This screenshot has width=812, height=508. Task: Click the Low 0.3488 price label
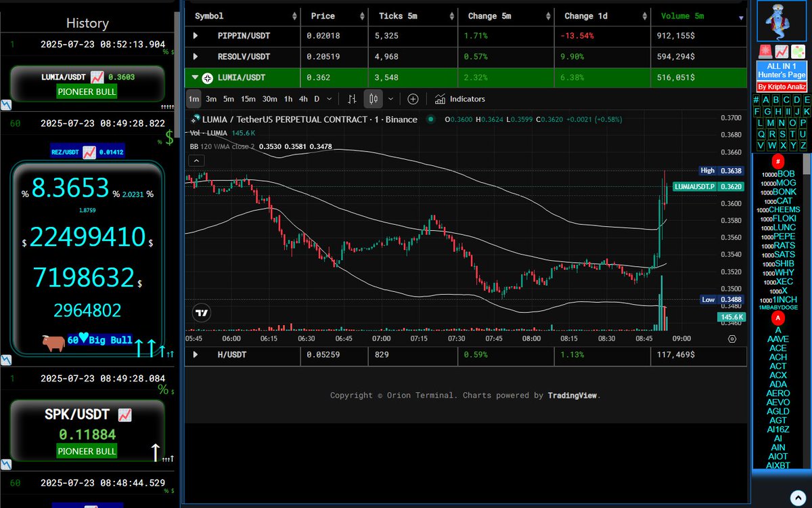721,299
